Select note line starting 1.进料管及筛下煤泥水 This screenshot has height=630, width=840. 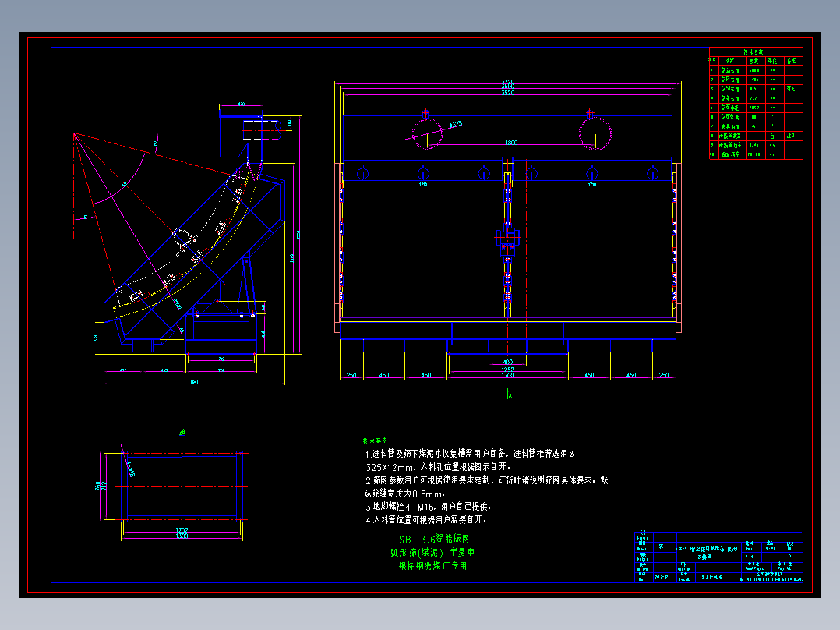pos(470,454)
